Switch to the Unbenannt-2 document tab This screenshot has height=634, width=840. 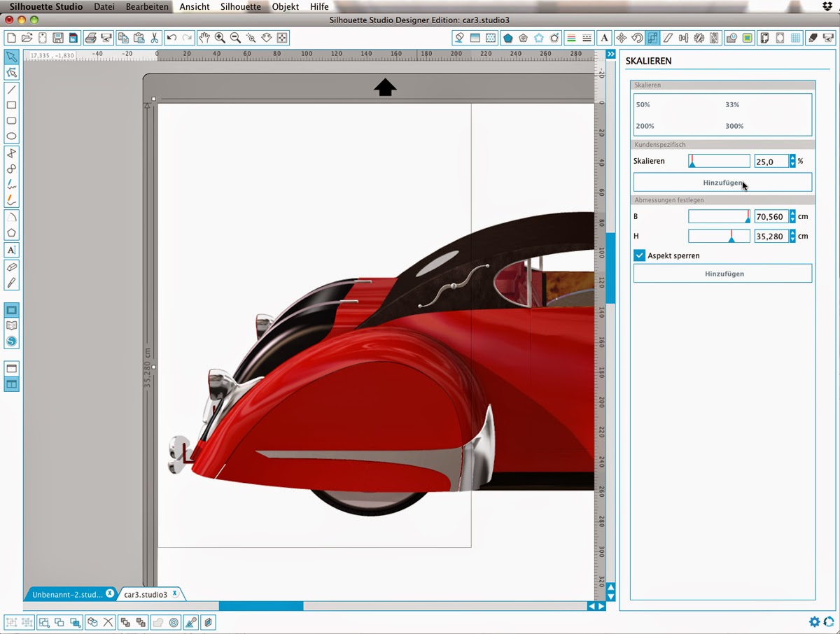(x=67, y=594)
